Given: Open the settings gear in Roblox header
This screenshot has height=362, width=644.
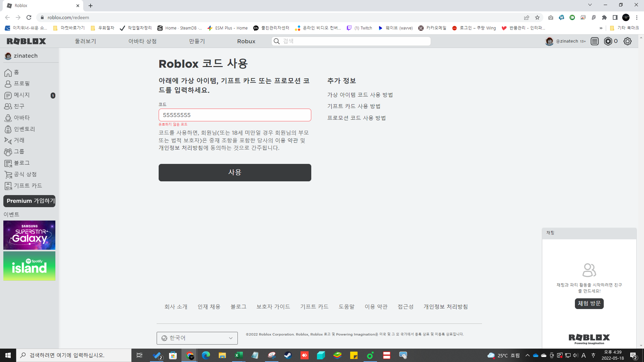Looking at the screenshot, I should point(627,41).
